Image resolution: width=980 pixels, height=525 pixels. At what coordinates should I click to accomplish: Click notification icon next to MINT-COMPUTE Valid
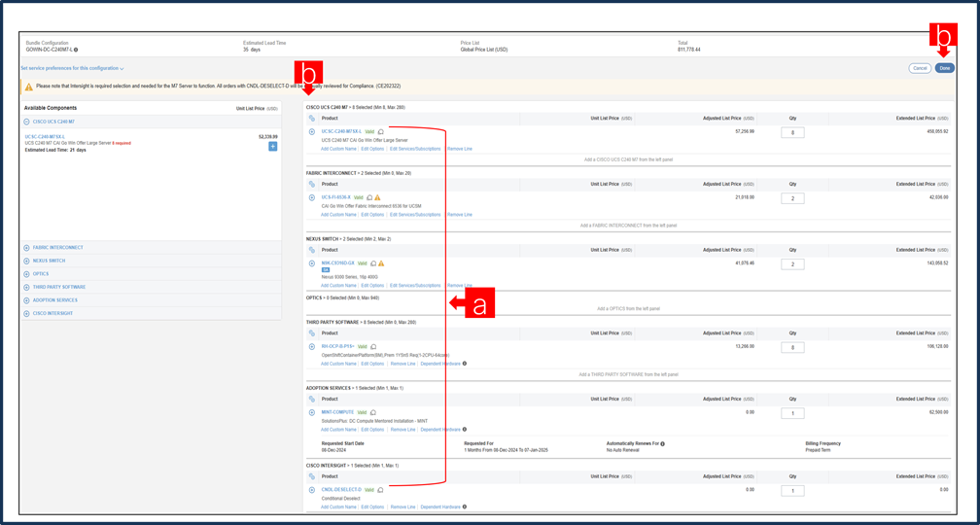tap(373, 412)
